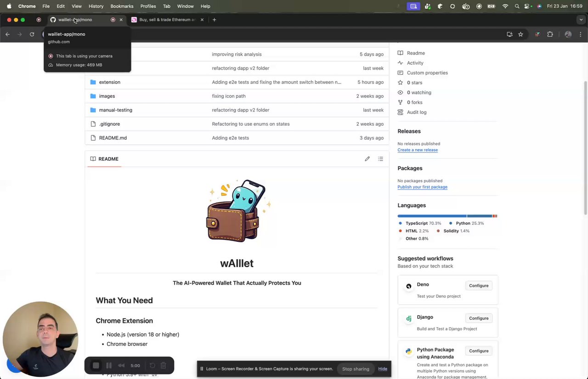The image size is (588, 379).
Task: Select the README tab heading
Action: [x=104, y=159]
